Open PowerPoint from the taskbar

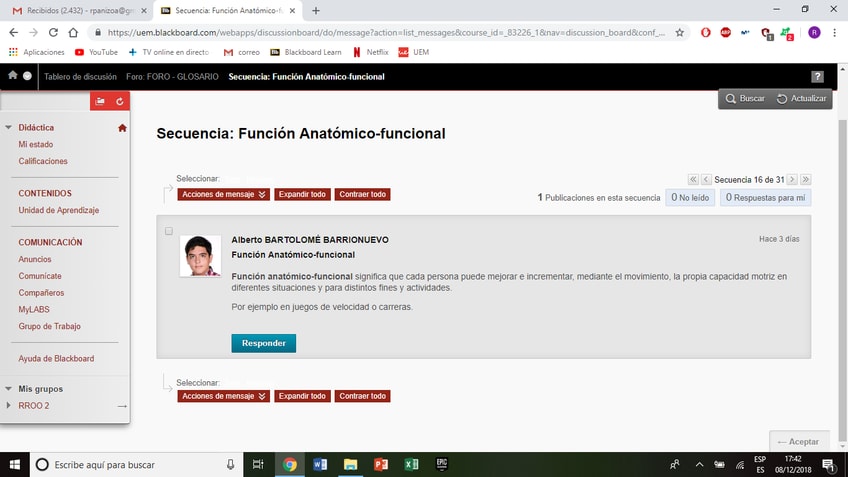(x=381, y=465)
